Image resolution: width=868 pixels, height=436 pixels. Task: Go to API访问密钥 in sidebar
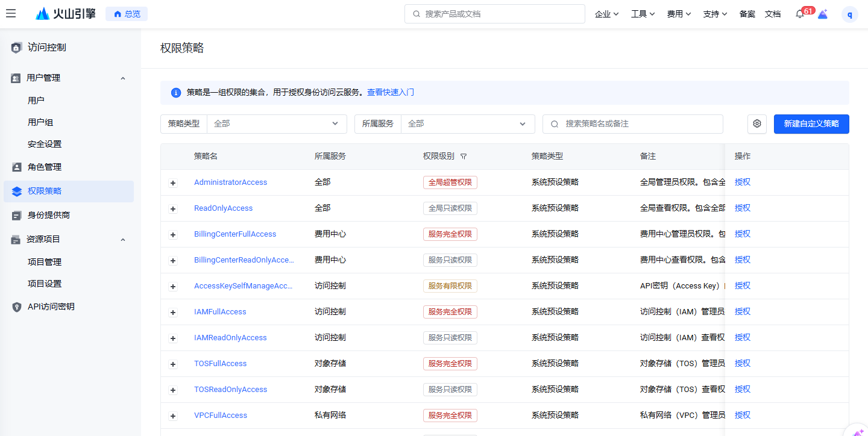pyautogui.click(x=51, y=307)
